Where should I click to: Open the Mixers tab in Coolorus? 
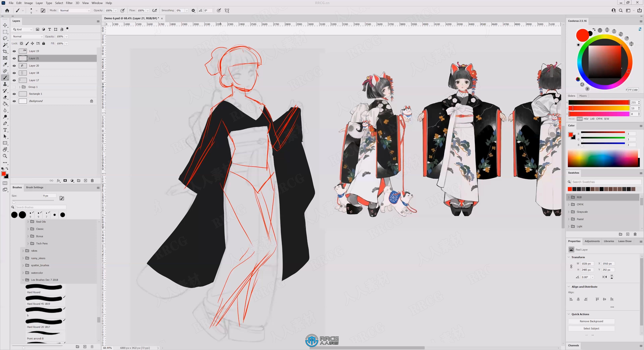(x=583, y=96)
